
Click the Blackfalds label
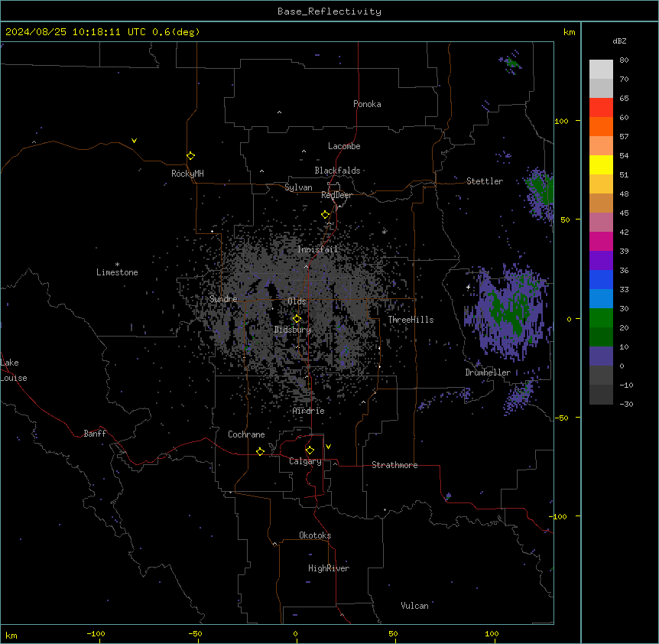coord(337,171)
